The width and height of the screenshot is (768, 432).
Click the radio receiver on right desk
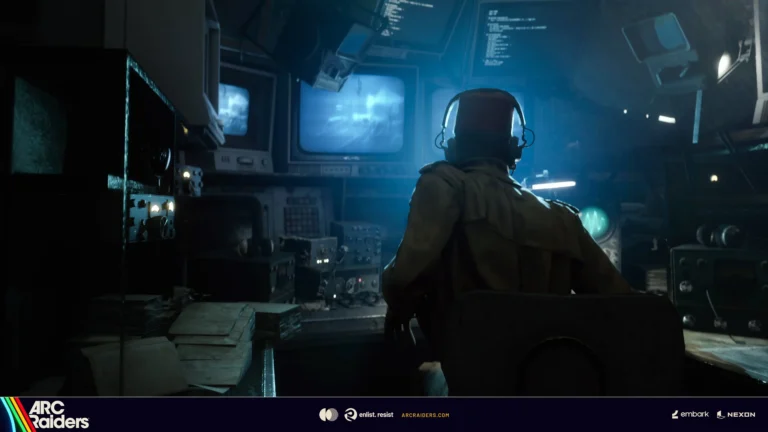(x=716, y=290)
